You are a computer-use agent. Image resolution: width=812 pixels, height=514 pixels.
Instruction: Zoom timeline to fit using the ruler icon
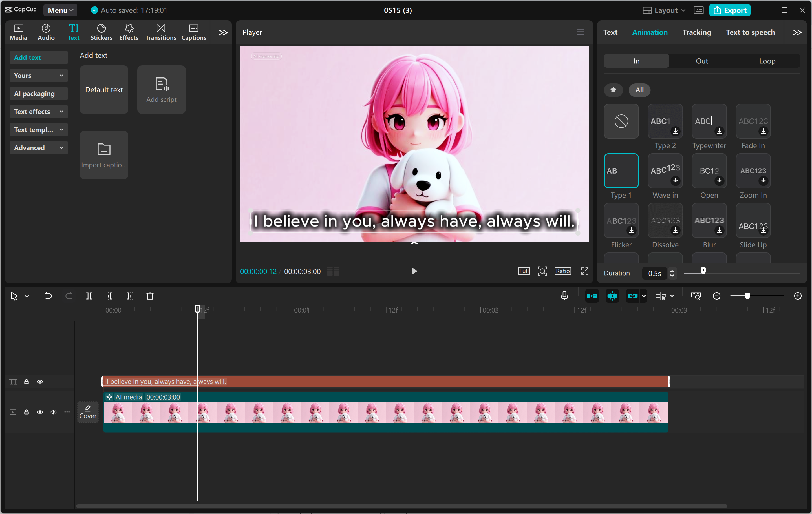tap(695, 296)
